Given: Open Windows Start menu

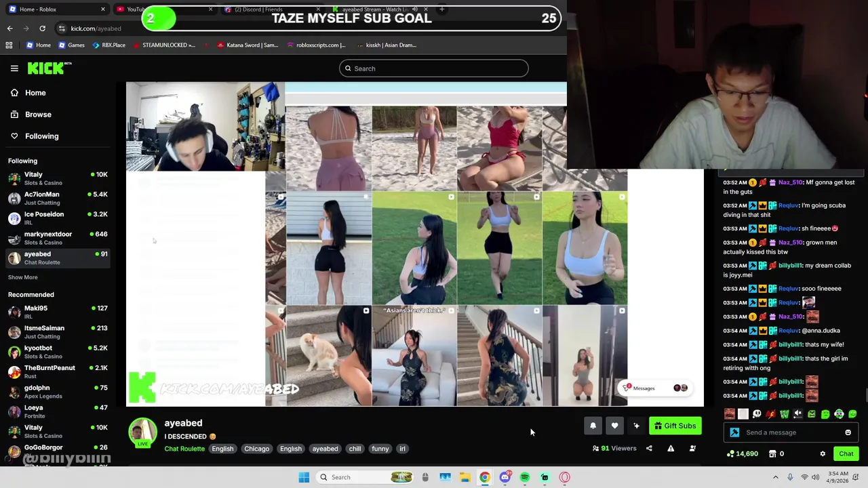Looking at the screenshot, I should coord(304,477).
